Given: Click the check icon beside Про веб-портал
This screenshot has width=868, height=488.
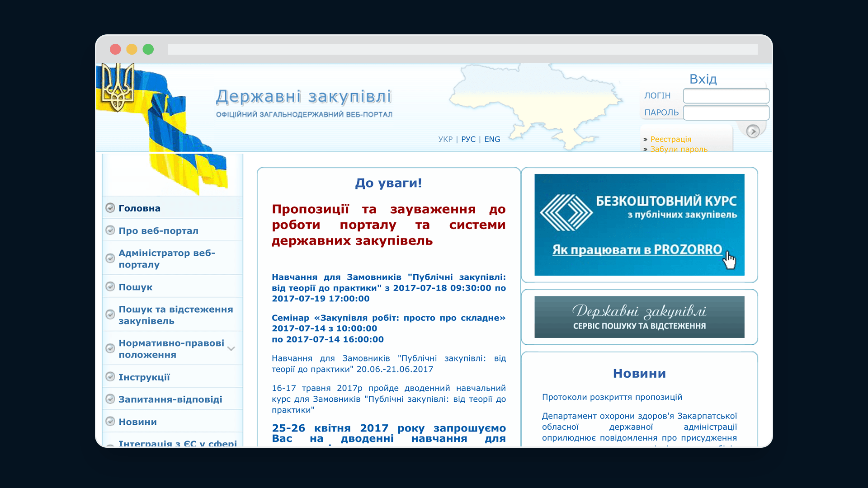Looking at the screenshot, I should [x=110, y=230].
